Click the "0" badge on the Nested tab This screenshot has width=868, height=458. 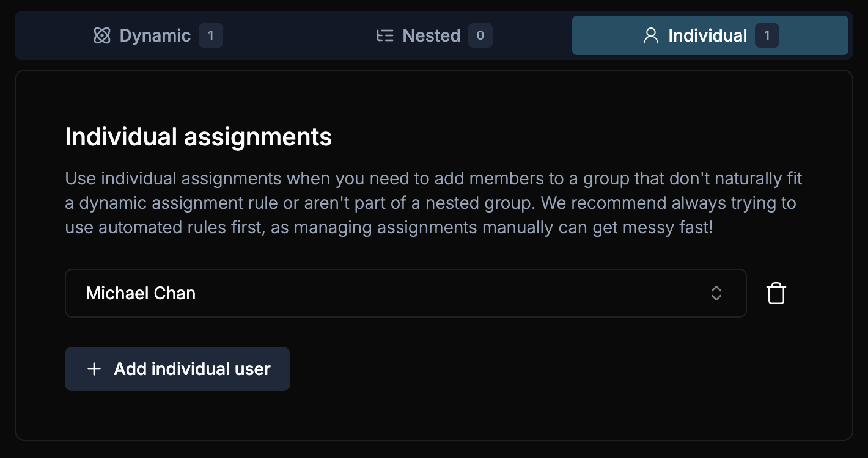tap(480, 35)
